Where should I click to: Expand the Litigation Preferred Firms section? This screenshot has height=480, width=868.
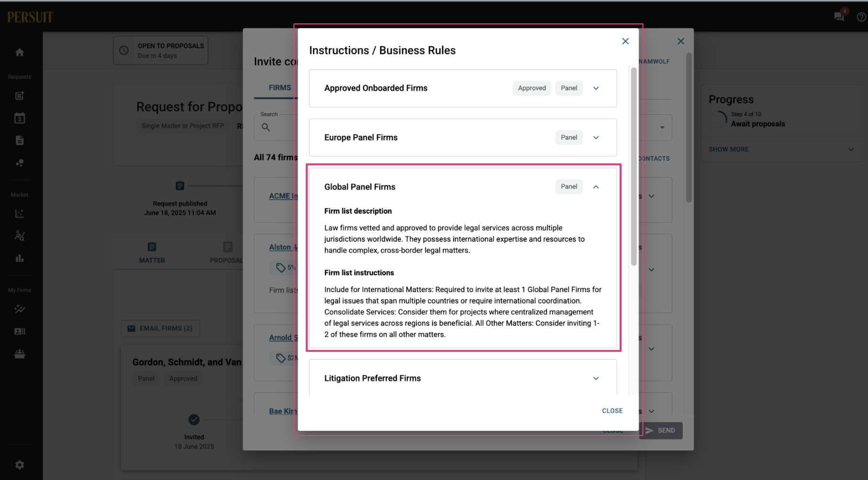pyautogui.click(x=596, y=379)
